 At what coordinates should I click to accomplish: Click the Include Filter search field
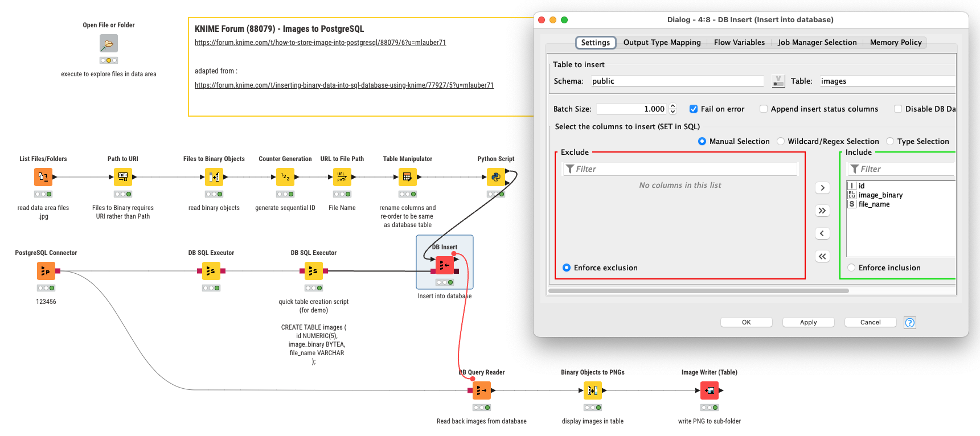[901, 169]
